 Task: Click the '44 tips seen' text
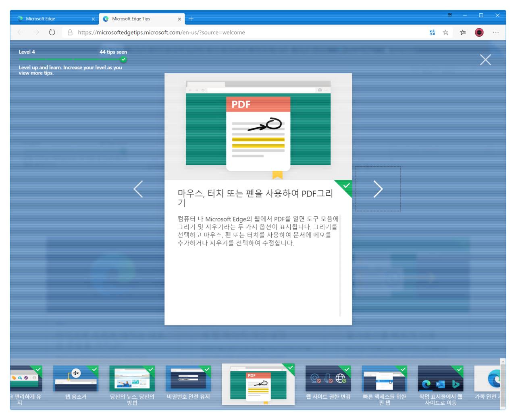pyautogui.click(x=113, y=52)
